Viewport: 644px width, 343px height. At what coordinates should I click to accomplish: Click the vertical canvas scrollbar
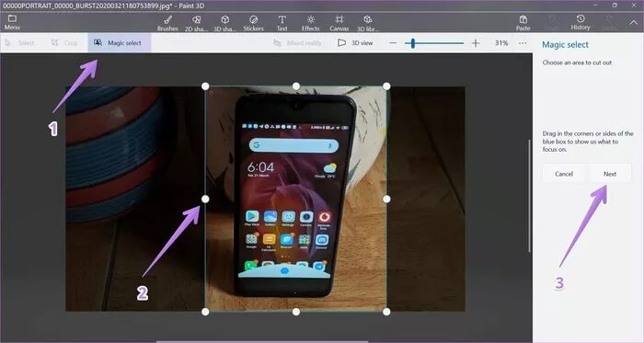(x=529, y=196)
